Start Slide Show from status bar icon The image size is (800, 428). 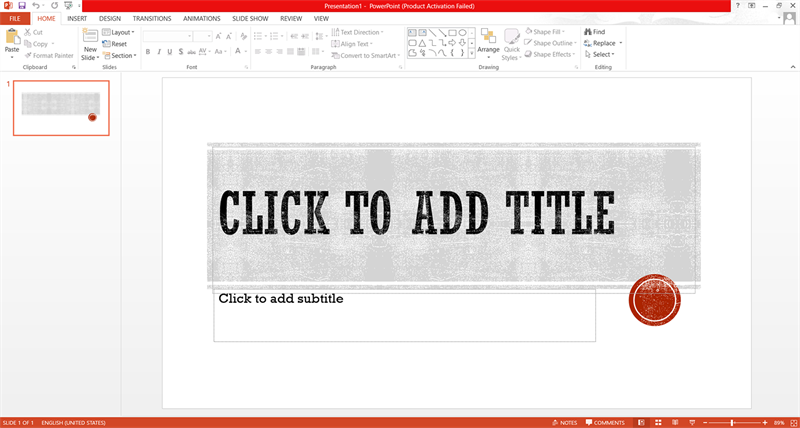point(692,422)
